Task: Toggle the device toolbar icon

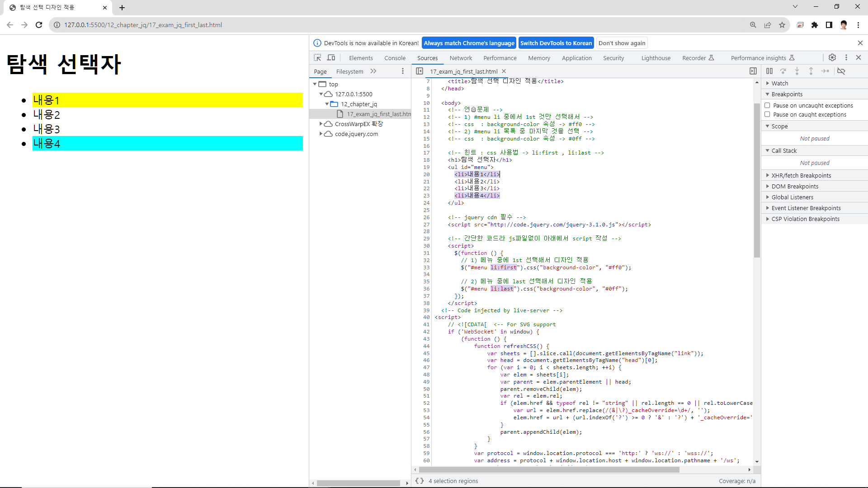Action: click(x=331, y=58)
